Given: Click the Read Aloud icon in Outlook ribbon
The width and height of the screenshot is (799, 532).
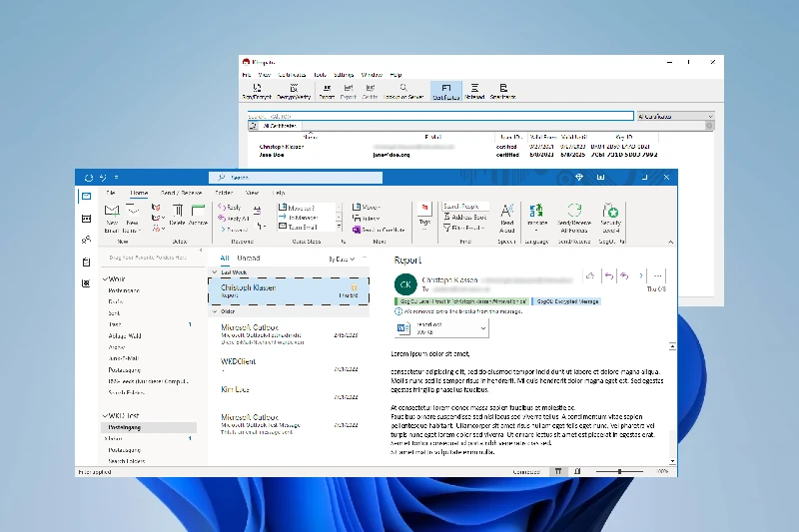Looking at the screenshot, I should 507,211.
